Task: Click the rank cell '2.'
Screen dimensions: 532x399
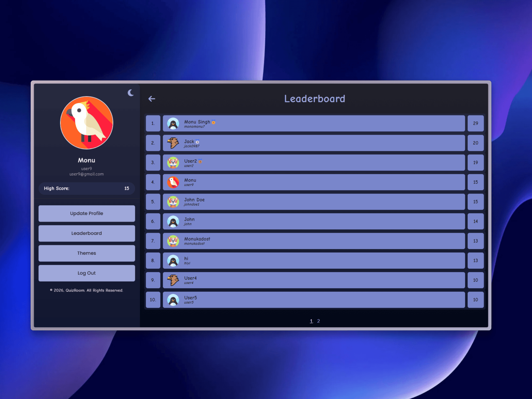Action: (153, 143)
